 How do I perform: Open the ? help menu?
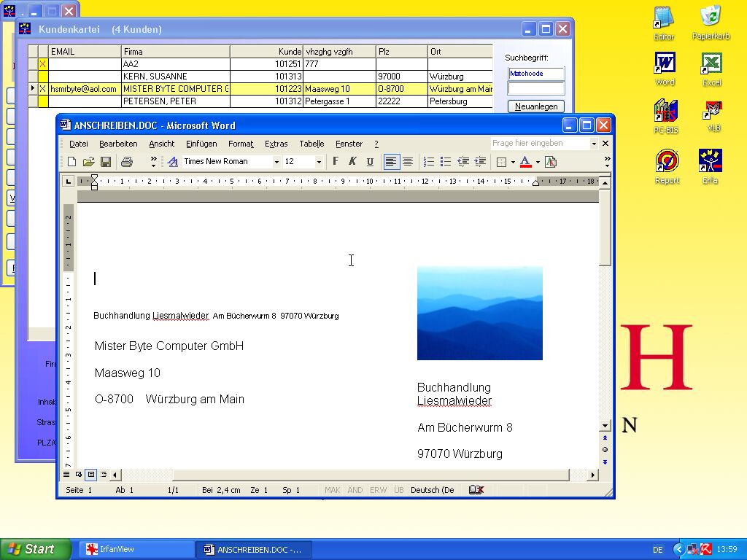(x=376, y=144)
